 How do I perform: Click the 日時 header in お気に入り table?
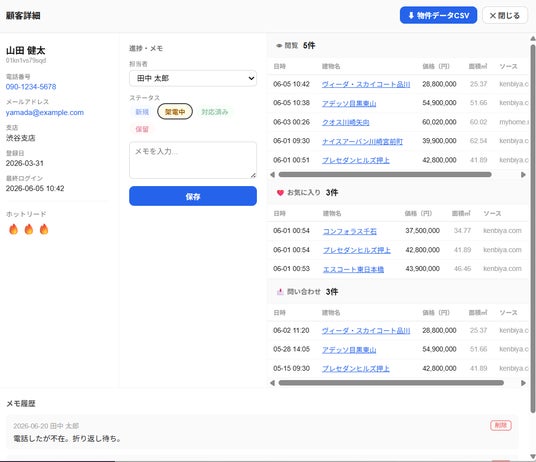pyautogui.click(x=279, y=214)
